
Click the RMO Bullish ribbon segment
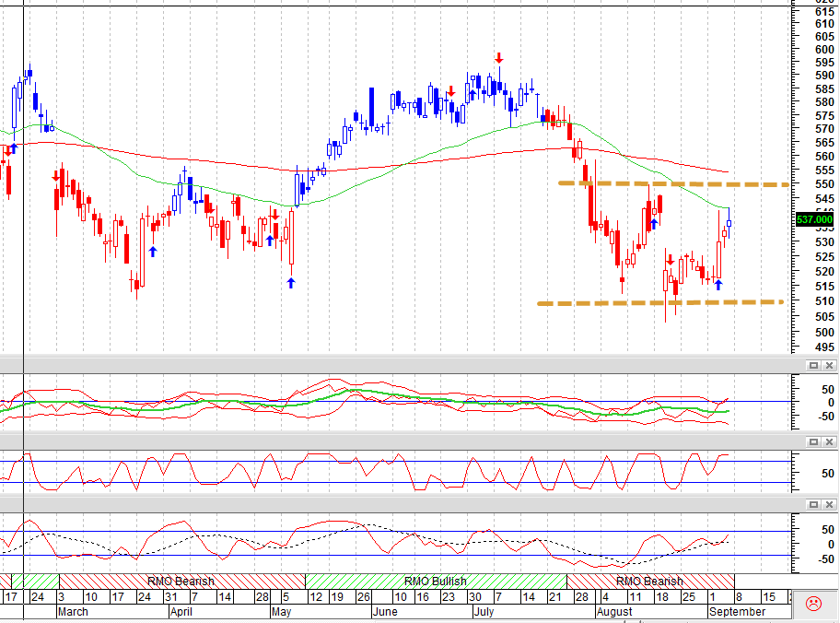436,582
